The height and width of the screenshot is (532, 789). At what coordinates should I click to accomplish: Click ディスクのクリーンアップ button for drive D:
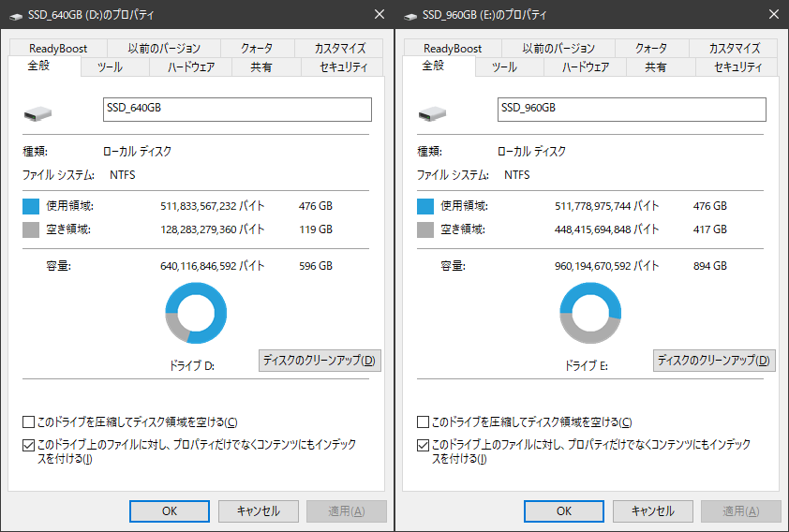tap(320, 361)
